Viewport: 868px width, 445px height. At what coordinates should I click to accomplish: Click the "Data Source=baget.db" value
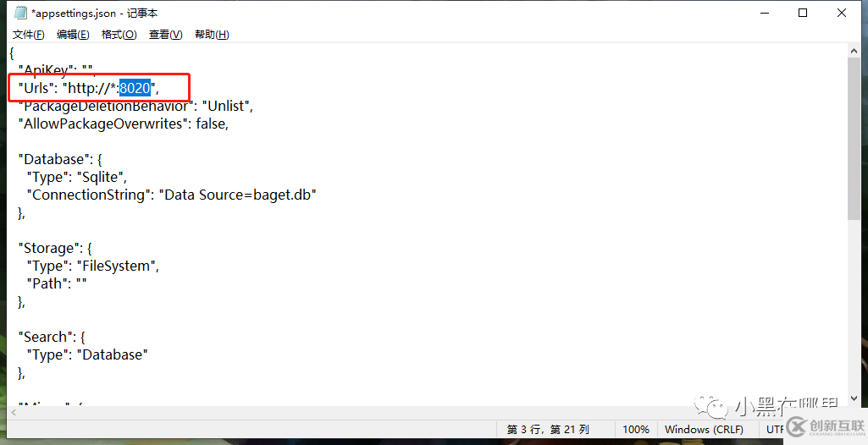click(237, 195)
